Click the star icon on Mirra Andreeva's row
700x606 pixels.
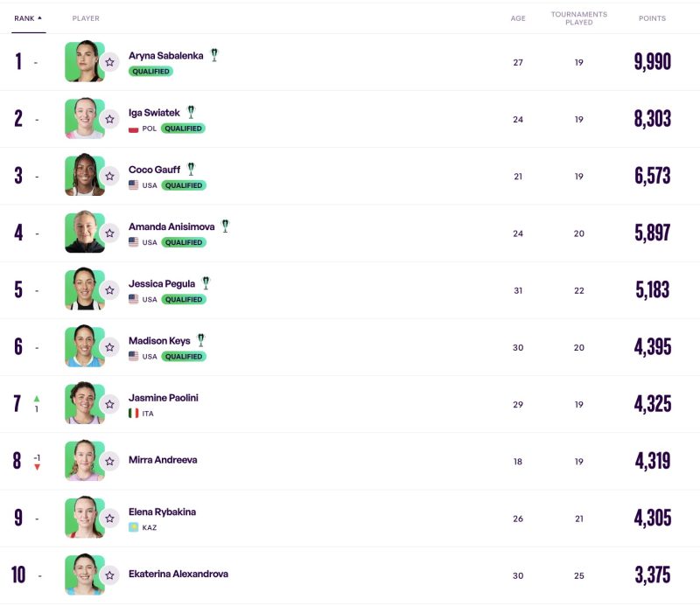tap(109, 461)
